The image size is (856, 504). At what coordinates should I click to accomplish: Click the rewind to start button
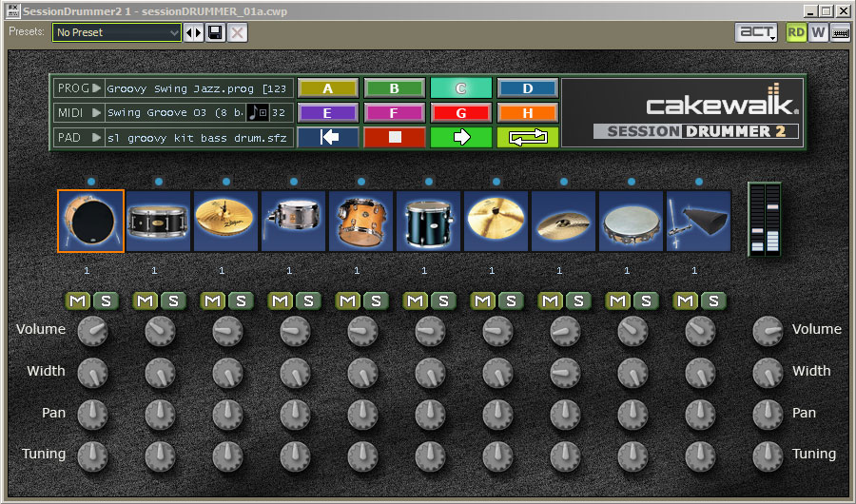pos(327,137)
